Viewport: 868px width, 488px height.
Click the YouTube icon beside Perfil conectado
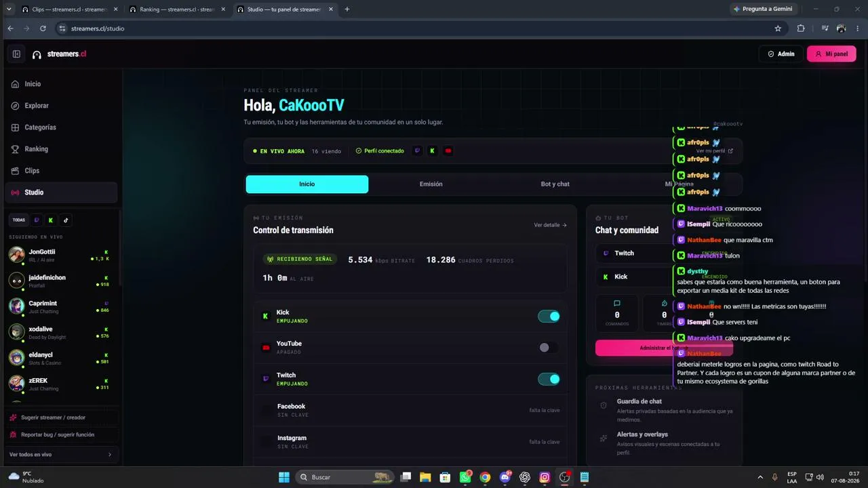tap(448, 151)
